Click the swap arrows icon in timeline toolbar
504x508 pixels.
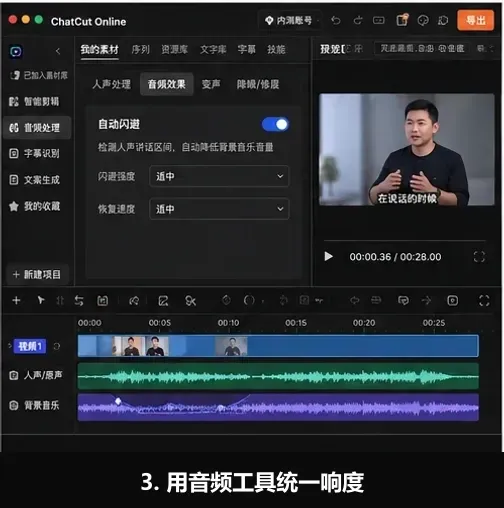coord(79,301)
